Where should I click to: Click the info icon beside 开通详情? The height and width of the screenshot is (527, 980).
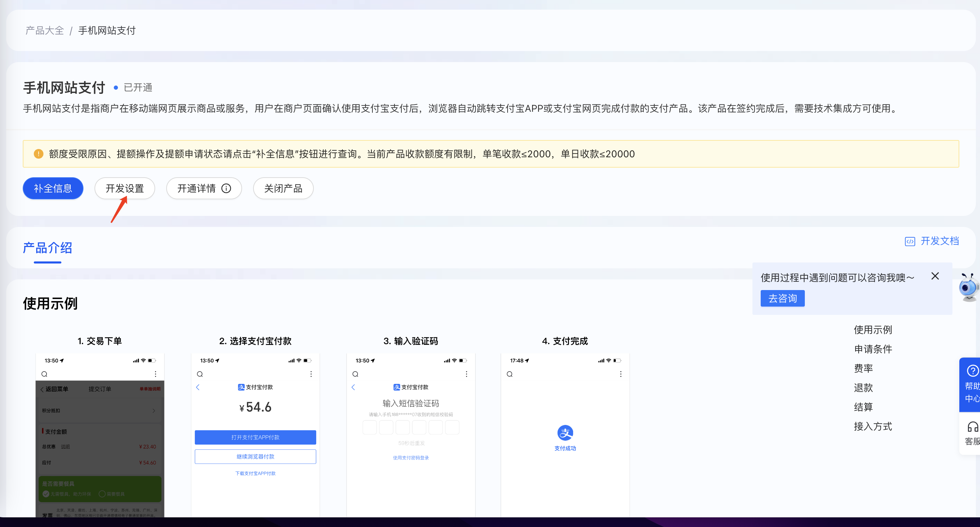pos(226,188)
